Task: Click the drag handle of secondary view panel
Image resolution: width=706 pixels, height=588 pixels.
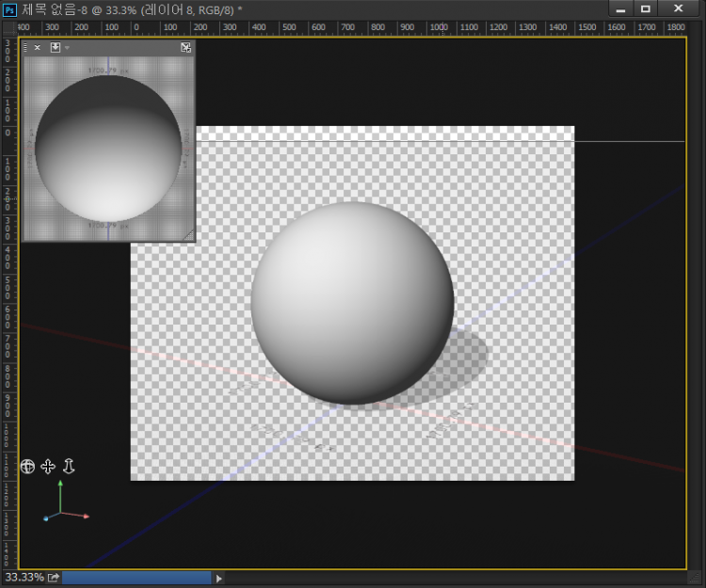Action: (x=25, y=47)
